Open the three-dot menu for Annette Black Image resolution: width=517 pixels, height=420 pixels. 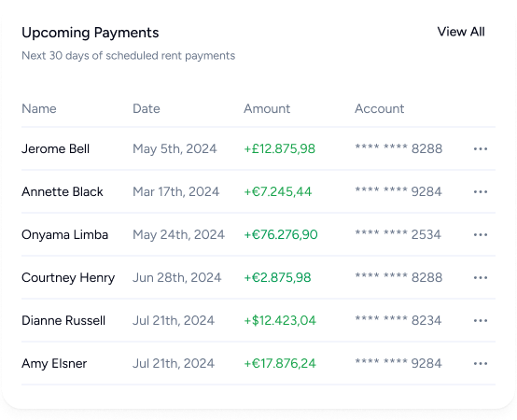(481, 192)
